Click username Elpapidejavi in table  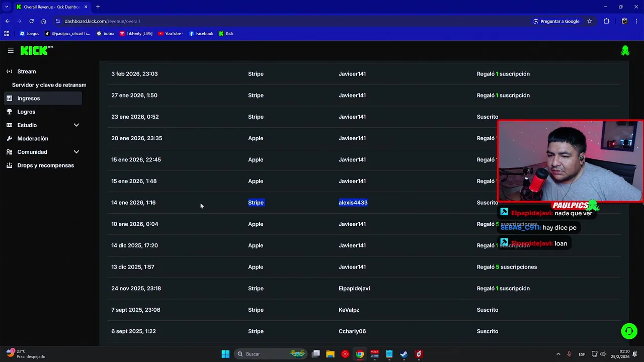tap(354, 289)
